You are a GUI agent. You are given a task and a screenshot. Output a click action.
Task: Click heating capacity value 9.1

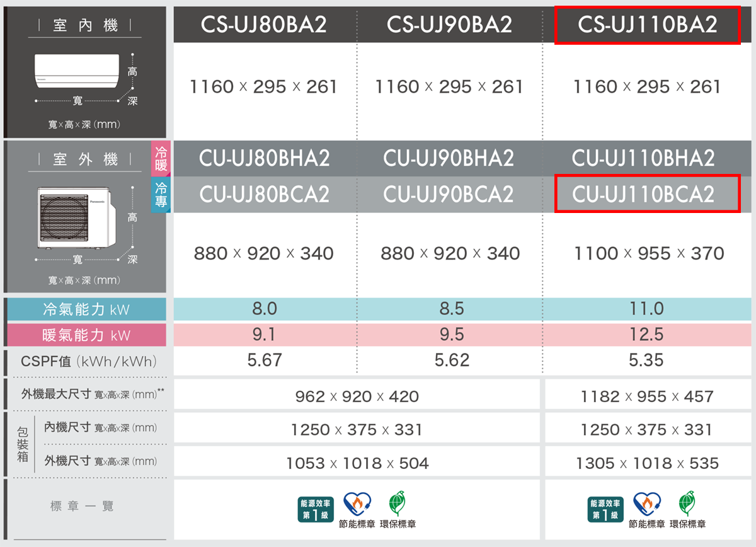[x=263, y=335]
